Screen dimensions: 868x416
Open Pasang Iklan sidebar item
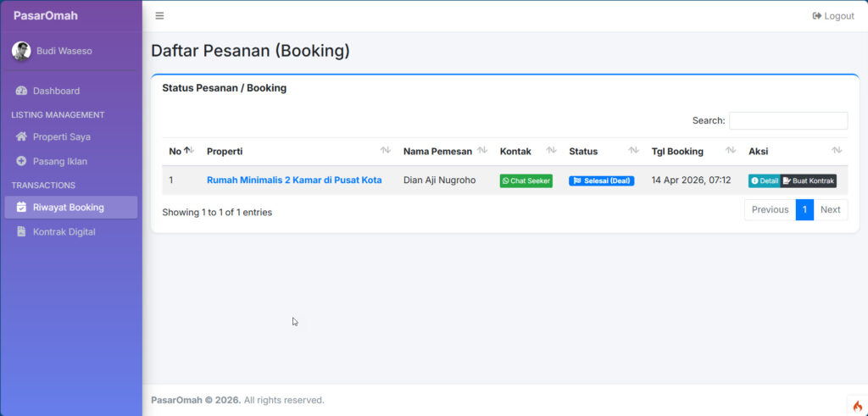59,161
